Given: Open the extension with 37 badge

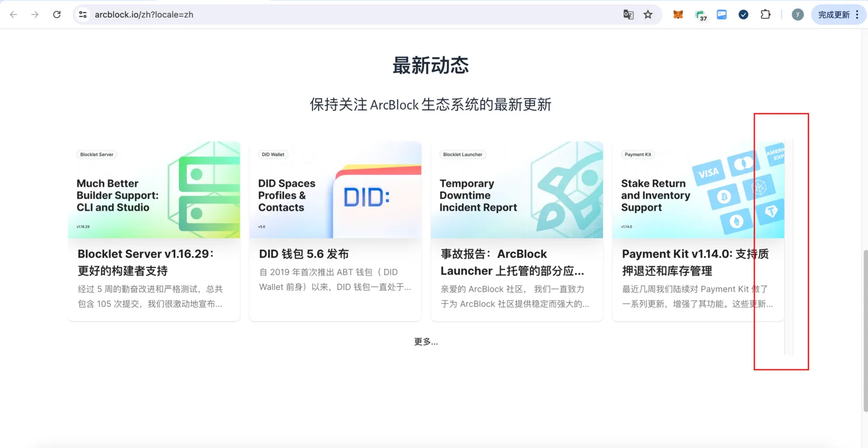Looking at the screenshot, I should [x=700, y=15].
